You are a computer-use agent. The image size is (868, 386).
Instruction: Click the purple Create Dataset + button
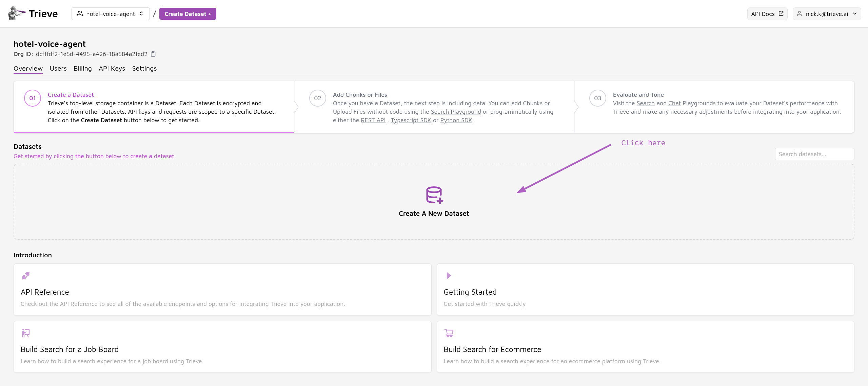[188, 14]
